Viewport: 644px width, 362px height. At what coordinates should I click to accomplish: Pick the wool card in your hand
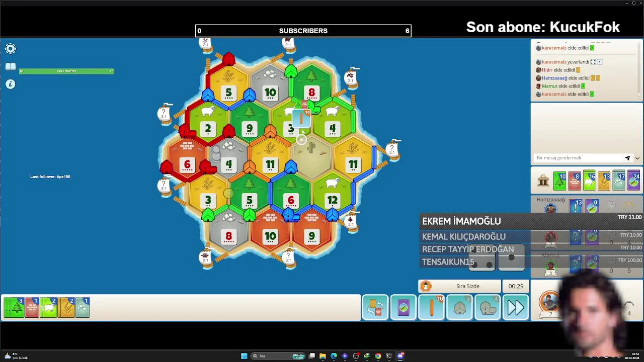pos(49,307)
